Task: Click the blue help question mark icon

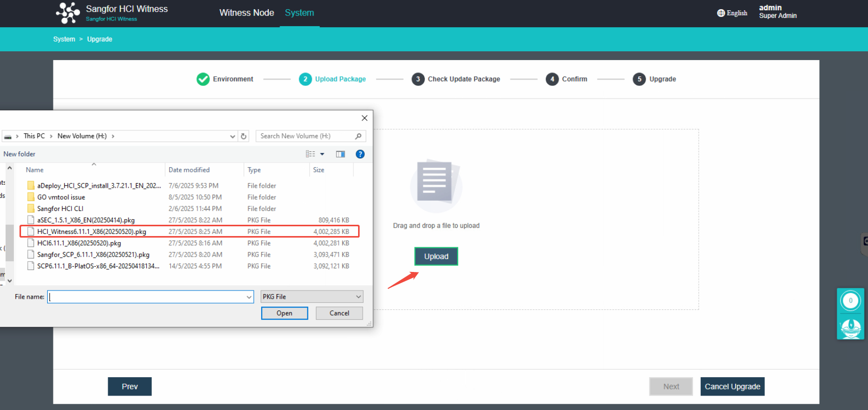Action: (360, 154)
